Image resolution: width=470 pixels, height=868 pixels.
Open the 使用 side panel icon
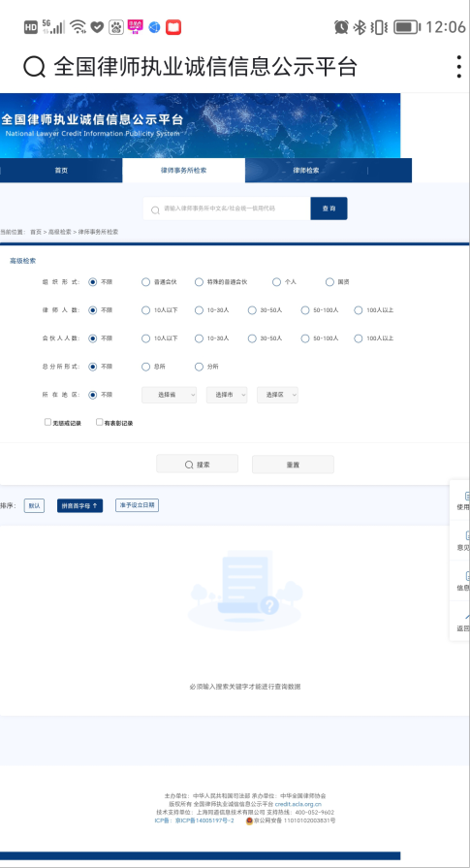pyautogui.click(x=462, y=500)
